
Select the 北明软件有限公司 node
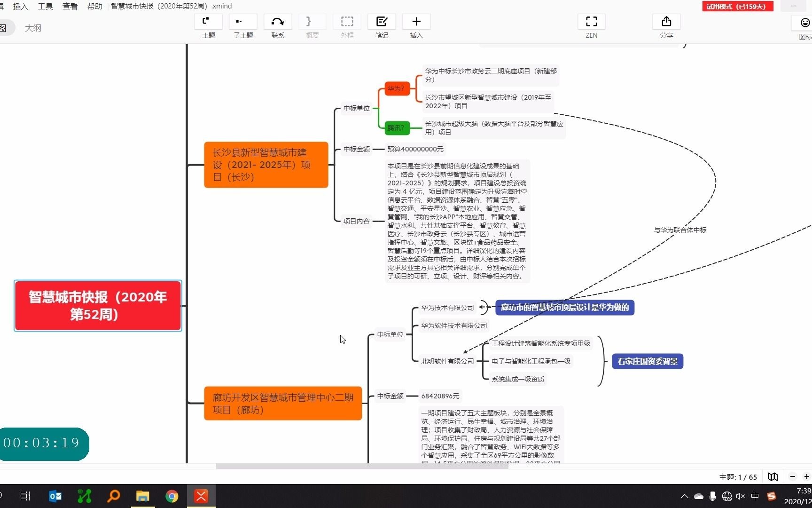(x=447, y=361)
